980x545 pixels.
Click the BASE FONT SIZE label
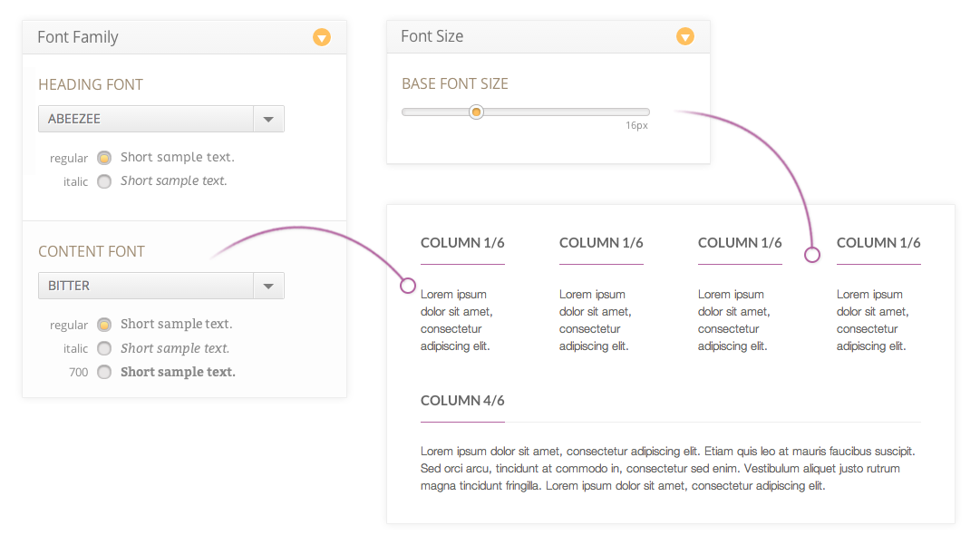coord(455,83)
